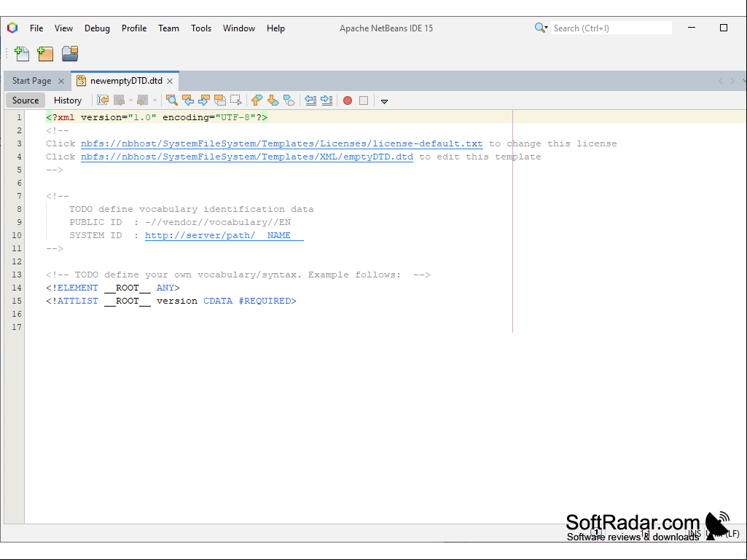Click the Open Project toolbar icon

(70, 53)
